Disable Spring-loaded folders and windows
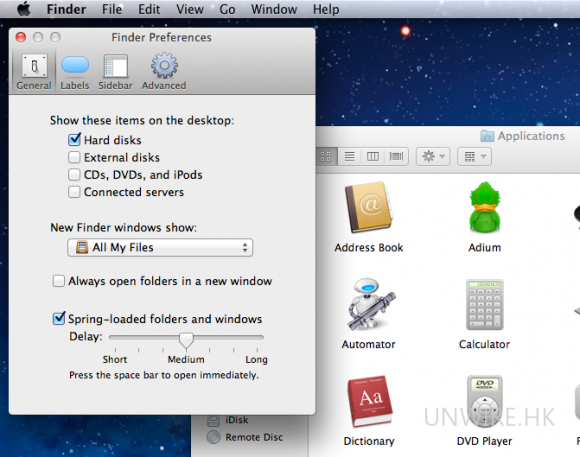 coord(59,318)
